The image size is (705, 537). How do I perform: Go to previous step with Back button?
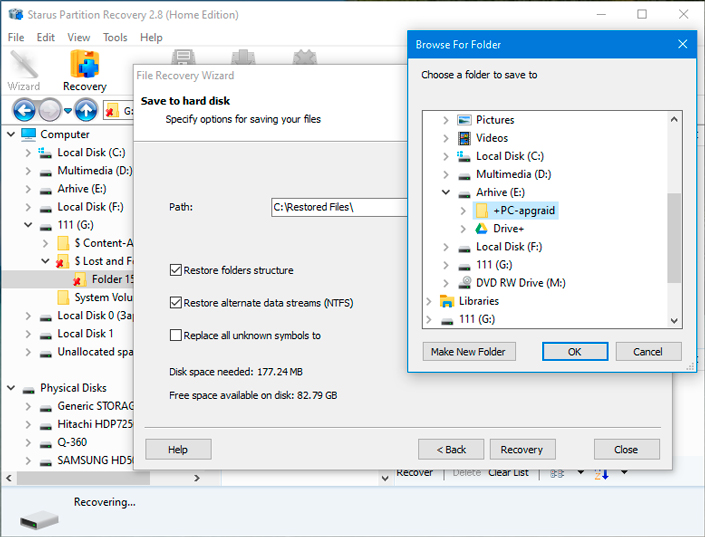pyautogui.click(x=451, y=449)
